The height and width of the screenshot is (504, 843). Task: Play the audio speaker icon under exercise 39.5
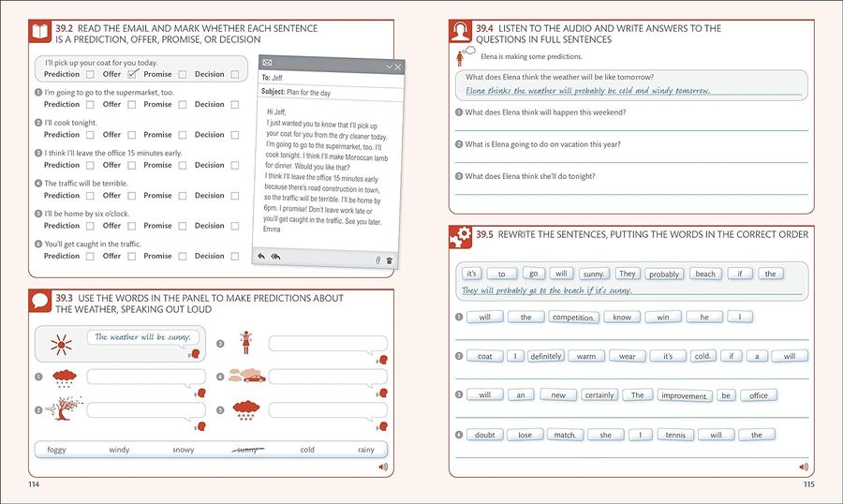click(804, 467)
